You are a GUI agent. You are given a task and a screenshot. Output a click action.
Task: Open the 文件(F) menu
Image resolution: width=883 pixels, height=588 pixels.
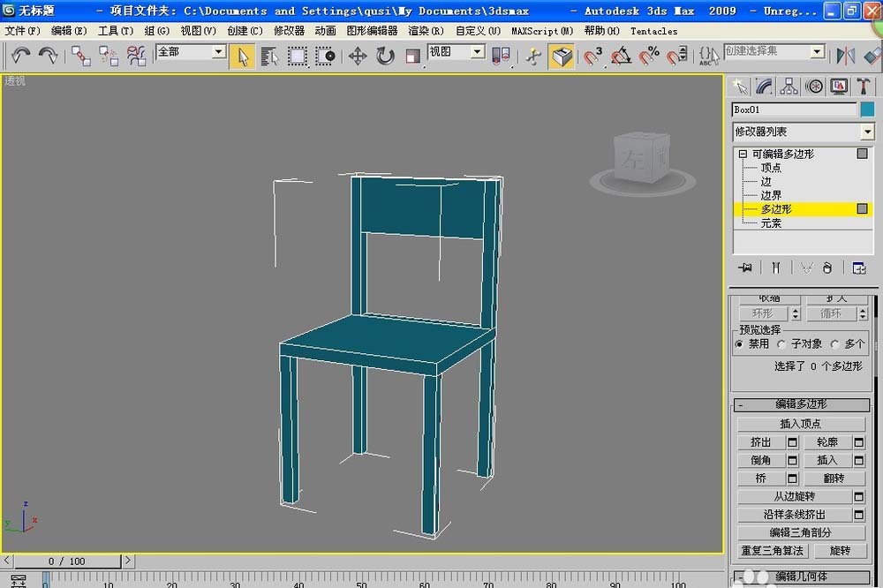(23, 31)
